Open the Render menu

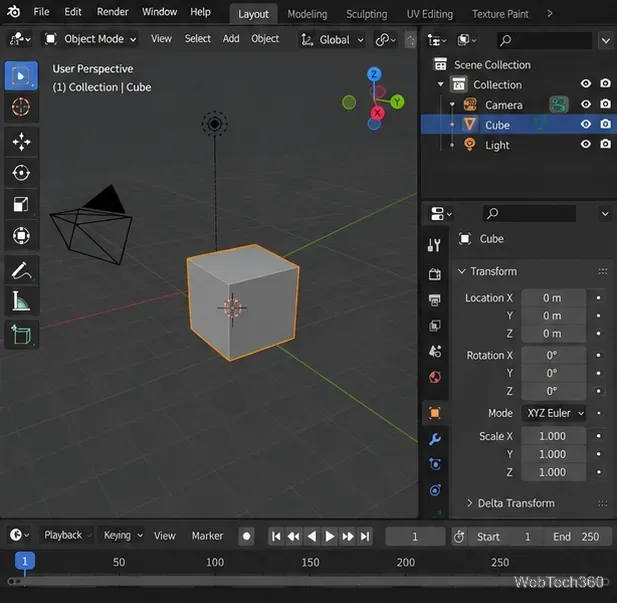[113, 12]
